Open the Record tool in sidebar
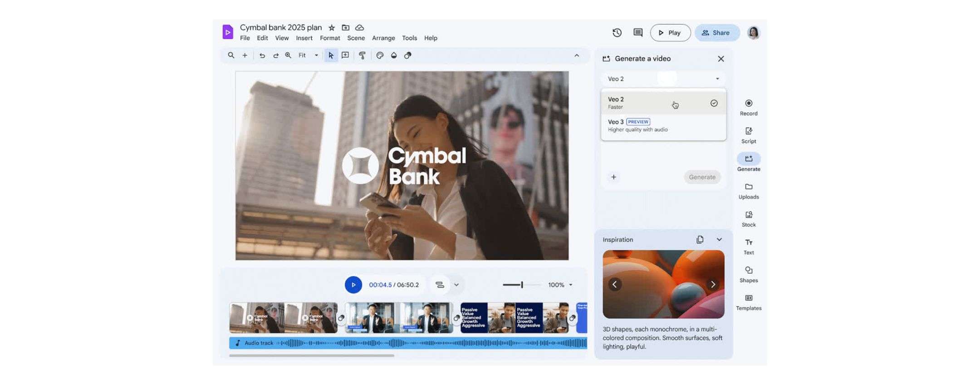 click(x=749, y=108)
